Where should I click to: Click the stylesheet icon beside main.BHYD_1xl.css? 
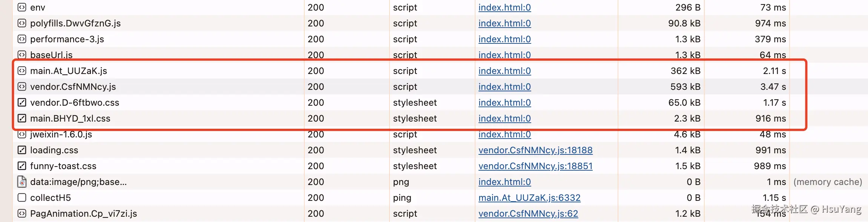[x=22, y=118]
